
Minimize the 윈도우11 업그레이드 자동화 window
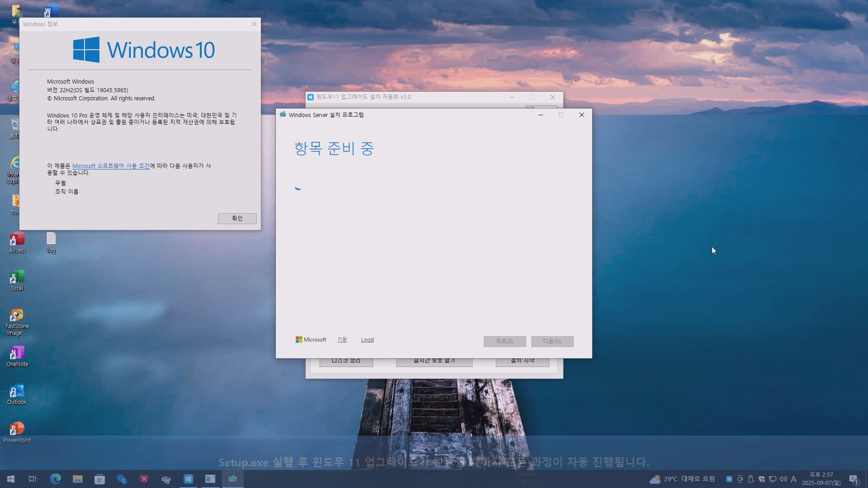[511, 97]
